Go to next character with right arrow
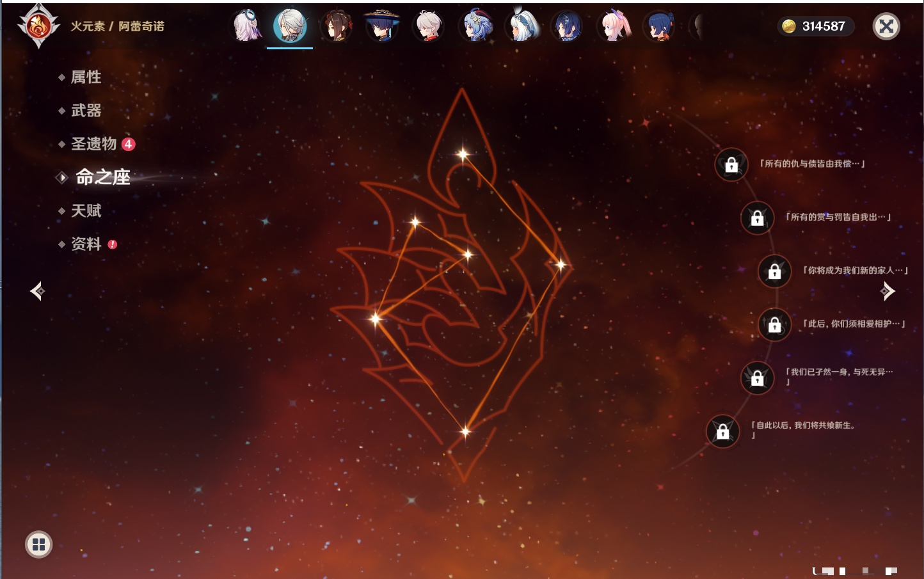The image size is (924, 579). point(888,291)
